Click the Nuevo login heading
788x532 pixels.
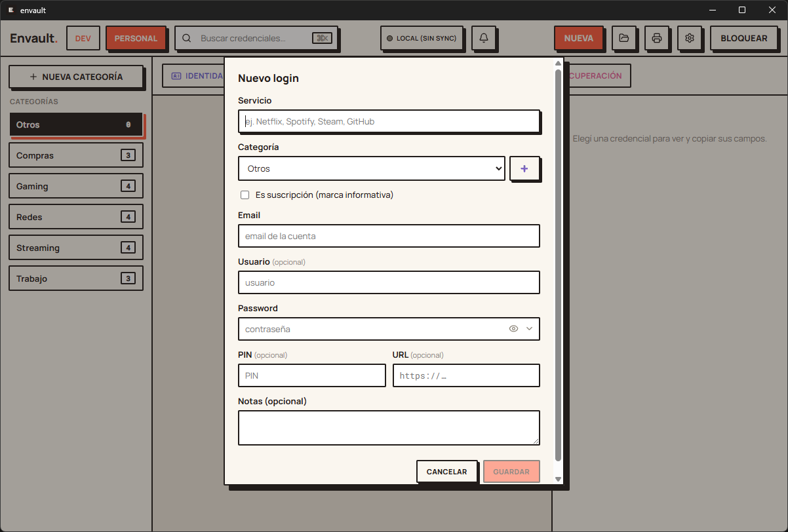(268, 78)
